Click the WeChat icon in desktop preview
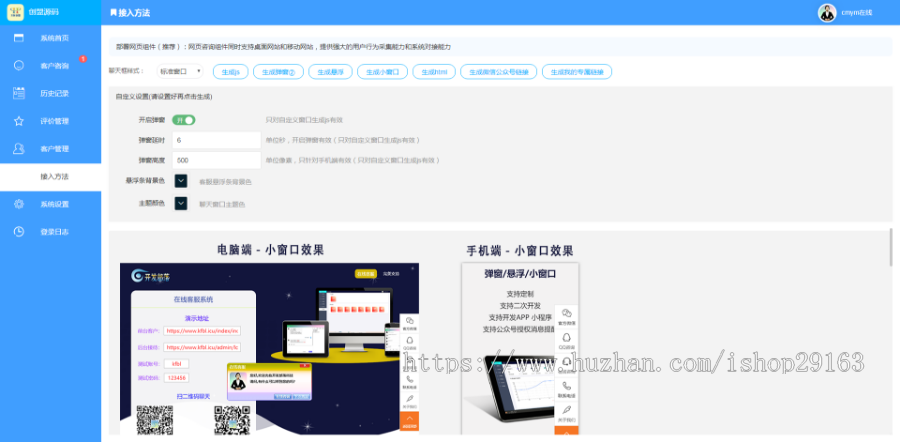The height and width of the screenshot is (442, 900). coord(409,321)
